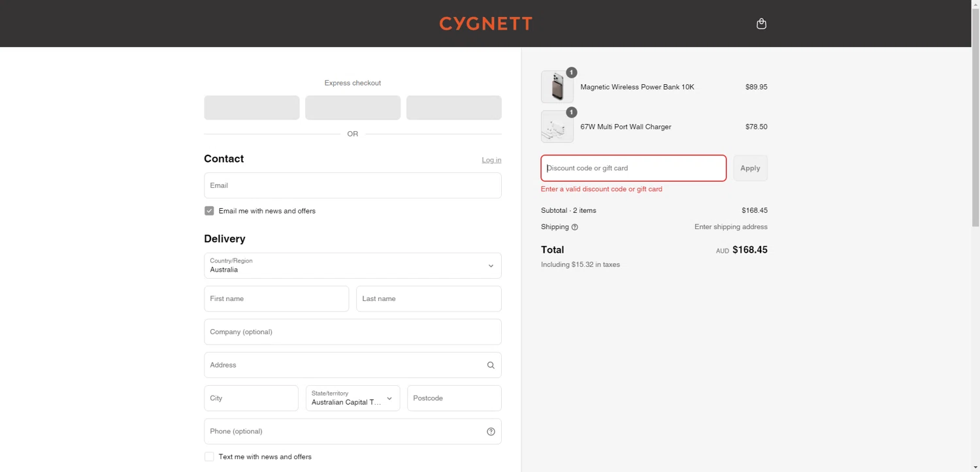Click the $78.50 item price
The height and width of the screenshot is (472, 980).
(756, 127)
